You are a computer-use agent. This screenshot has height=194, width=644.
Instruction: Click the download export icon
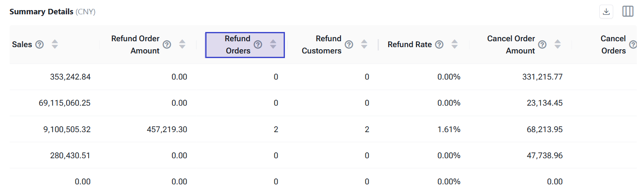[x=606, y=12]
